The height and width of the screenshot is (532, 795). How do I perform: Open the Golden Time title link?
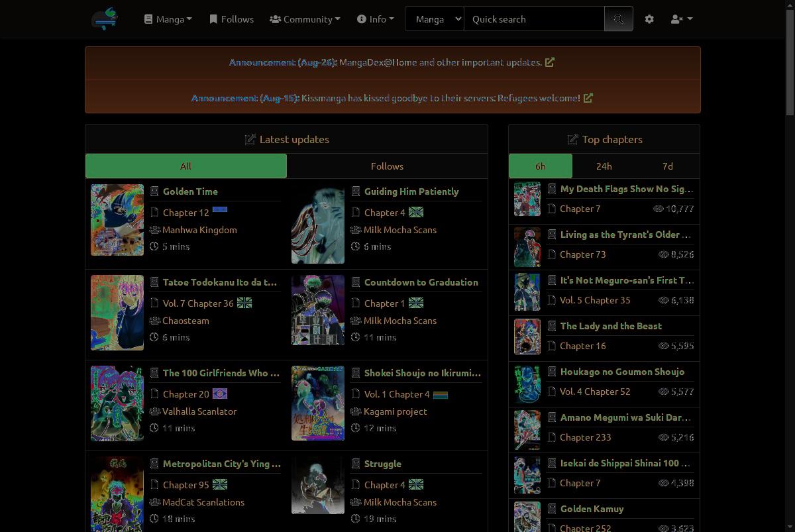190,191
